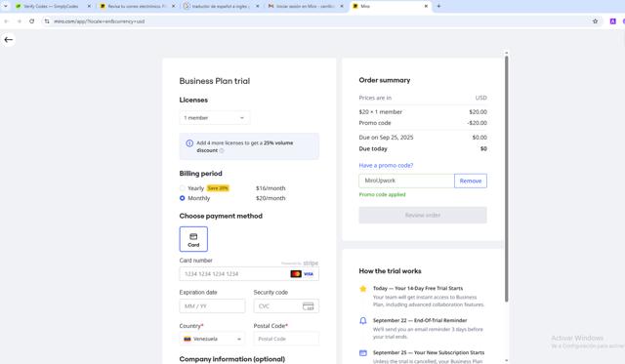Click the Venezuela flag icon
The height and width of the screenshot is (364, 625).
[x=187, y=339]
